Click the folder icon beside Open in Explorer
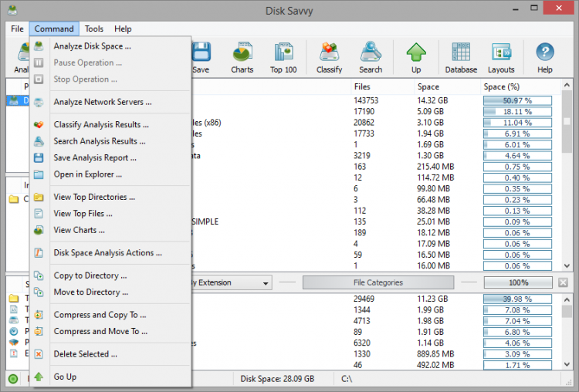 coord(39,174)
